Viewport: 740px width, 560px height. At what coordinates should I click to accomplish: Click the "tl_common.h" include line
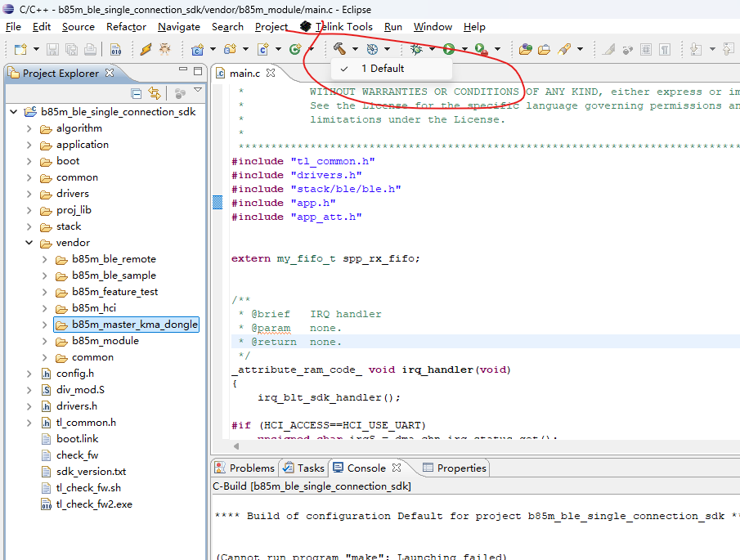coord(303,161)
